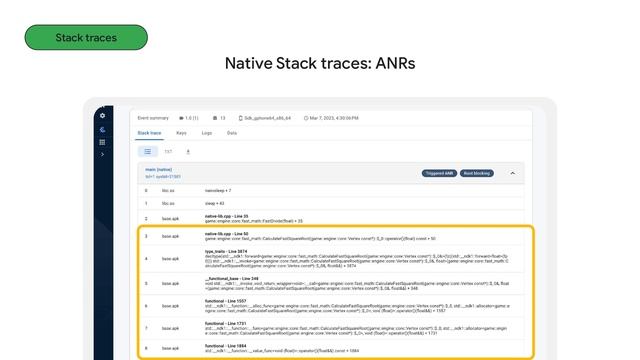Screen dimensions: 640x360
Task: Open the Keys tab
Action: [181, 133]
